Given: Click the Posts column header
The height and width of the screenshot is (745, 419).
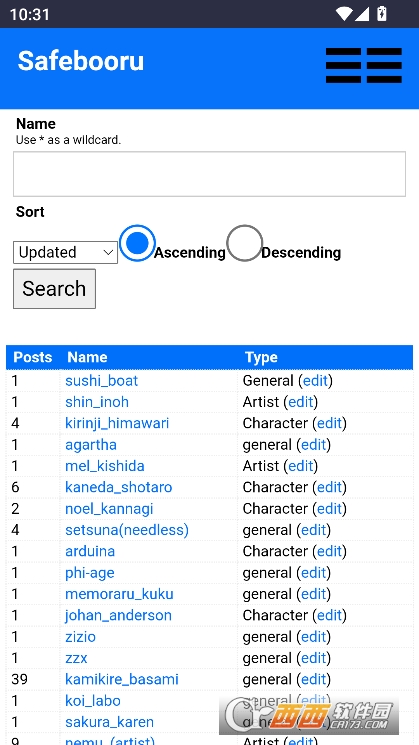Looking at the screenshot, I should [33, 357].
